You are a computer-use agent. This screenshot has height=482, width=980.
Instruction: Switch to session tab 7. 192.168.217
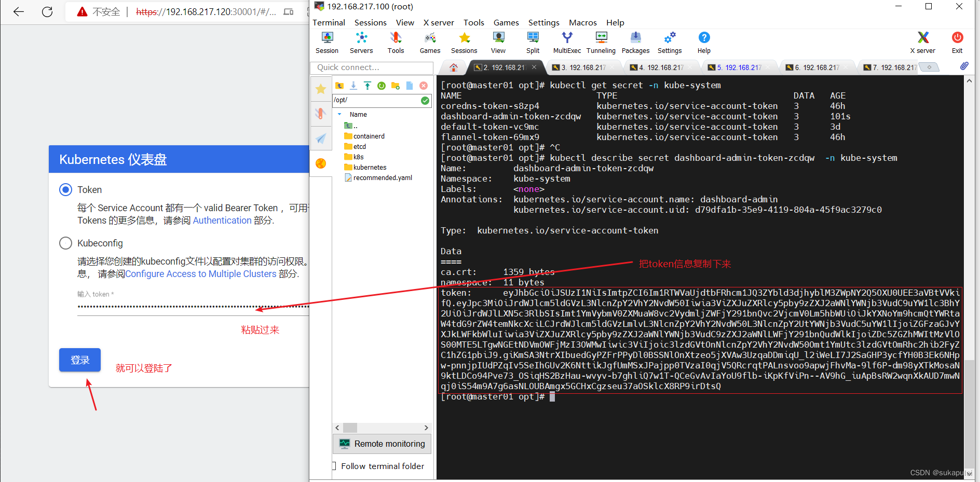890,67
